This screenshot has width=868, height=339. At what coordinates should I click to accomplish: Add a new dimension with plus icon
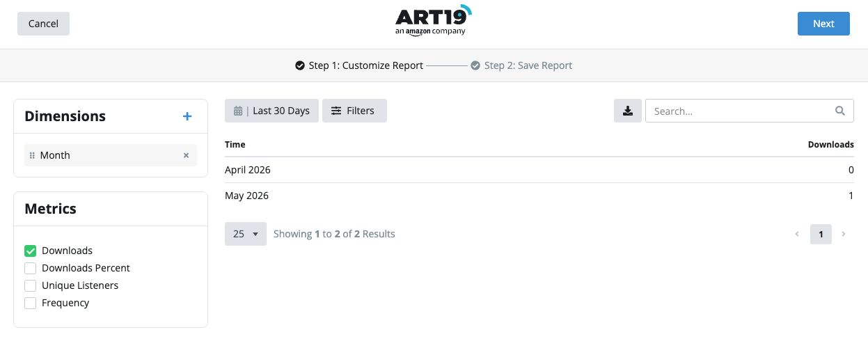click(x=187, y=116)
